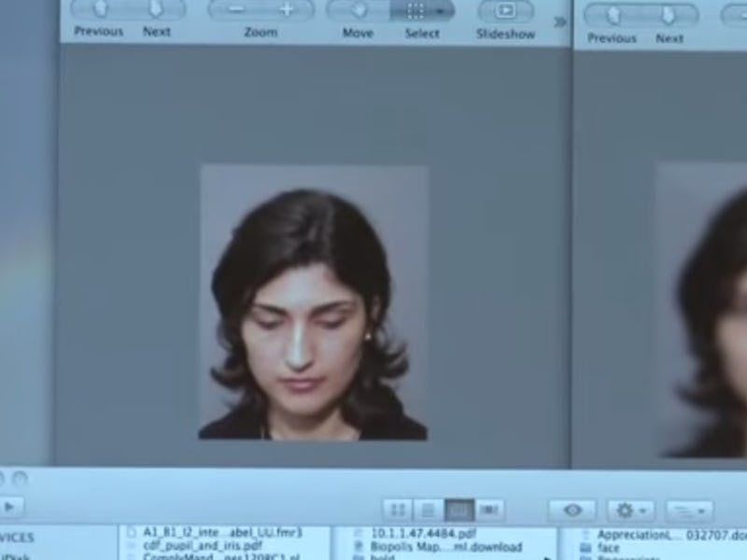Start the Slideshow
Screen dimensions: 747x560
coord(505,10)
